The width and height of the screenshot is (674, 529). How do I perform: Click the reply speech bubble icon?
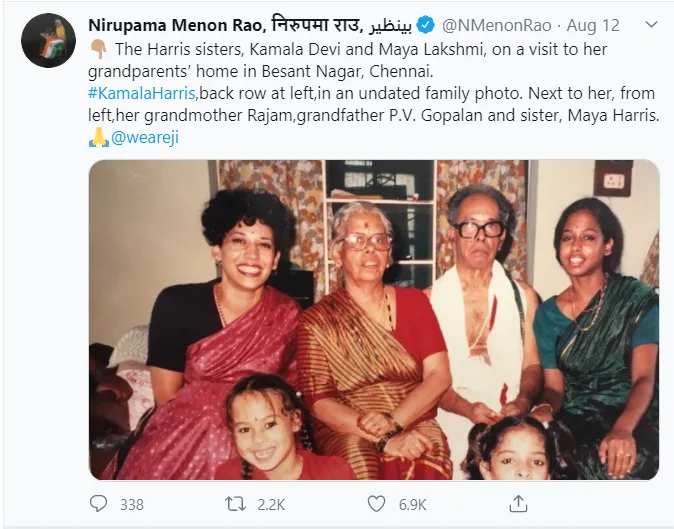(x=98, y=504)
